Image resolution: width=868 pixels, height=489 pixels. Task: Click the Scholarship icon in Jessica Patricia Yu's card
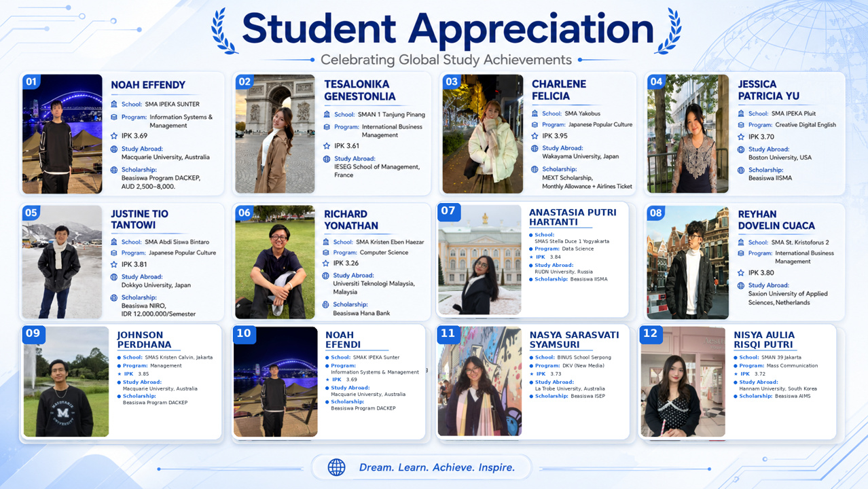741,170
